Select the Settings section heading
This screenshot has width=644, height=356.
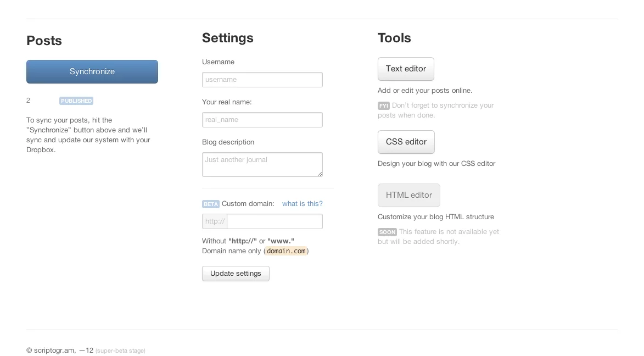227,38
